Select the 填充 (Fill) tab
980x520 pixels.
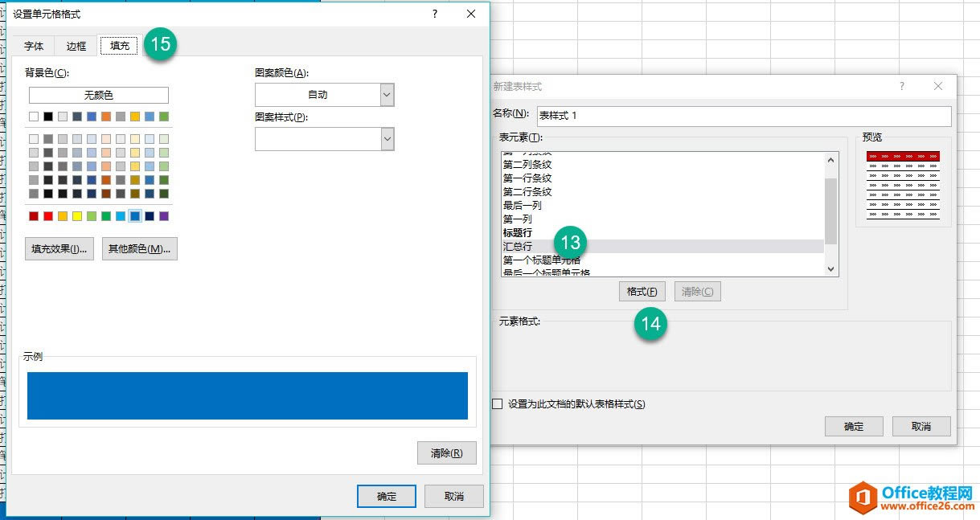(x=118, y=46)
